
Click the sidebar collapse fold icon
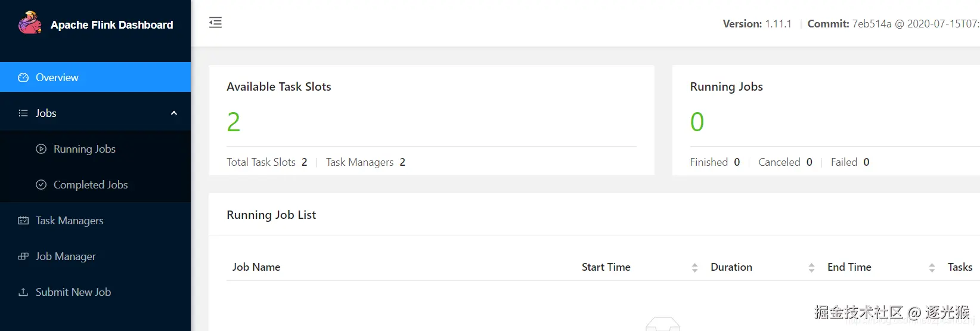coord(215,23)
